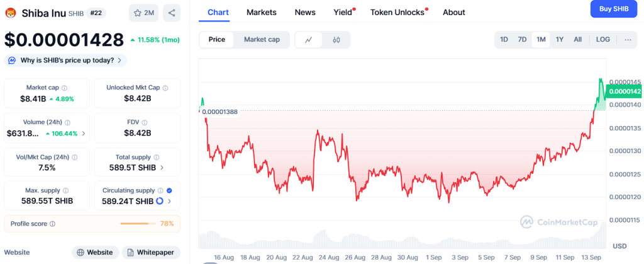Click the 13 Sep date axis label
This screenshot has height=264, width=644.
pos(591,258)
